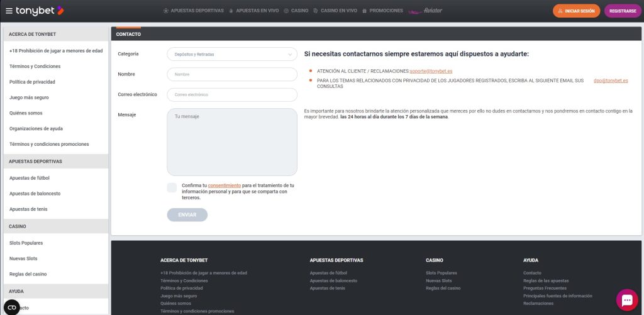Open footer link Principales fuentes de información

(558, 296)
